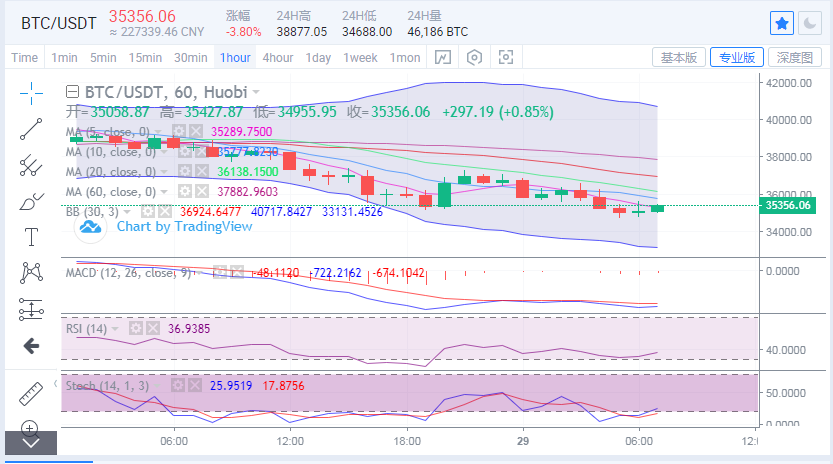This screenshot has width=833, height=464.
Task: Open the chart indicators icon in toolbar
Action: click(443, 57)
